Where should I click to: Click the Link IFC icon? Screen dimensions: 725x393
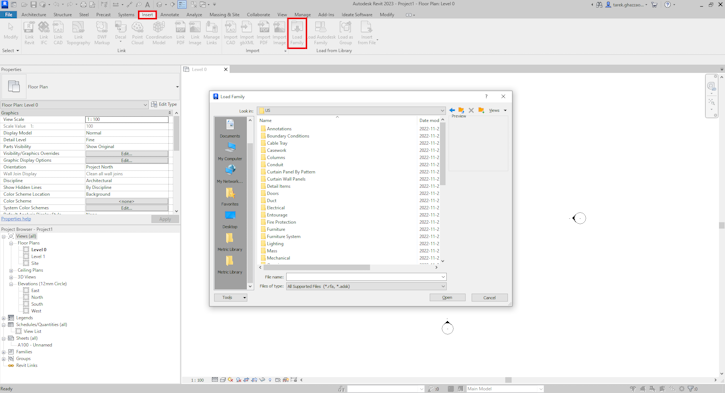tap(43, 33)
